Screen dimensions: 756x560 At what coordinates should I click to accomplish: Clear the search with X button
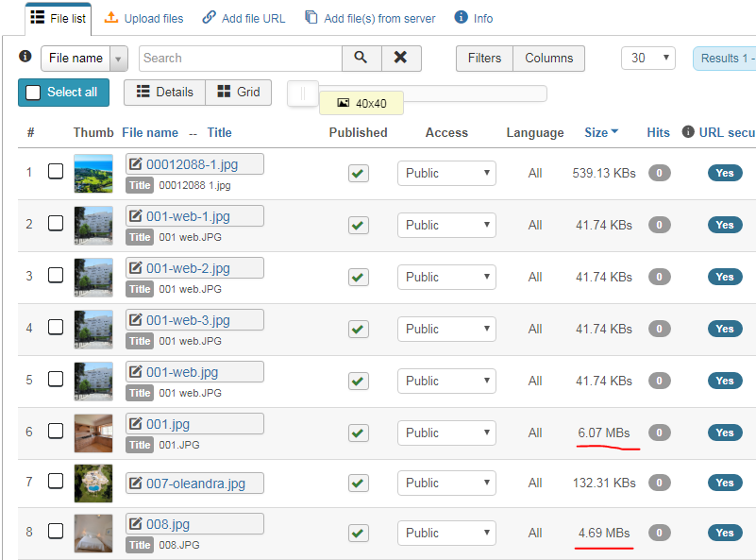401,58
